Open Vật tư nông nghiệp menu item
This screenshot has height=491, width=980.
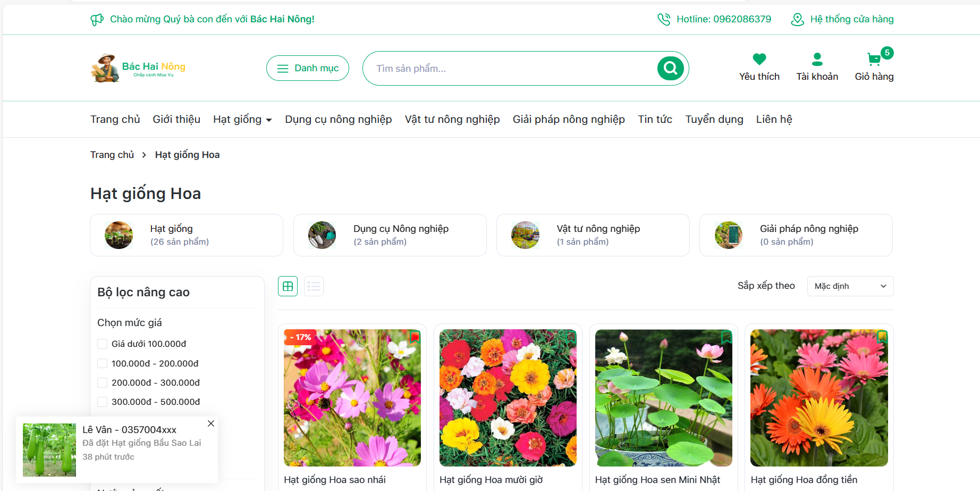tap(452, 119)
